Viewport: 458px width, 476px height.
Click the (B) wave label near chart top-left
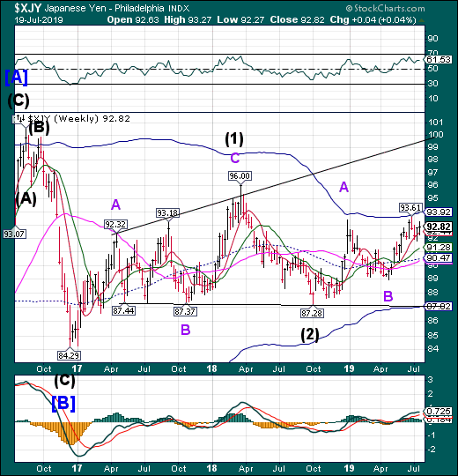pyautogui.click(x=39, y=128)
